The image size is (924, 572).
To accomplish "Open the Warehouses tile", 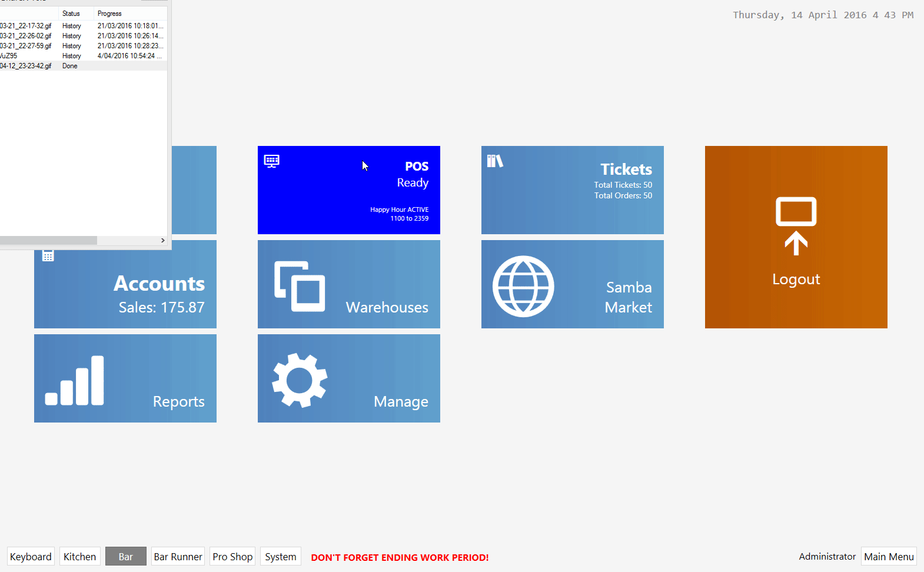I will pyautogui.click(x=349, y=284).
